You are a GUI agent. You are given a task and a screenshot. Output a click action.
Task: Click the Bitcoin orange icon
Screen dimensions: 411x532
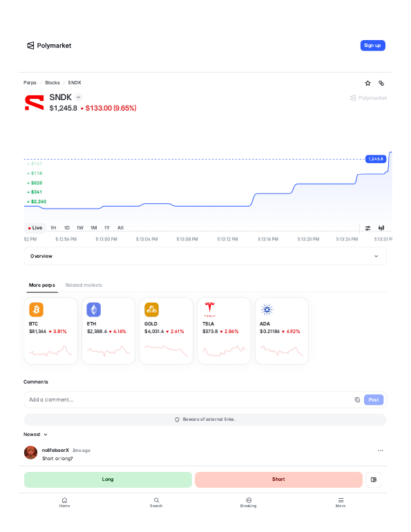tap(37, 310)
